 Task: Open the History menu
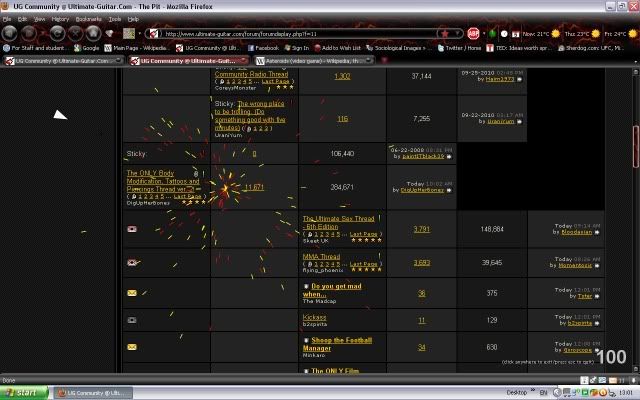point(60,19)
